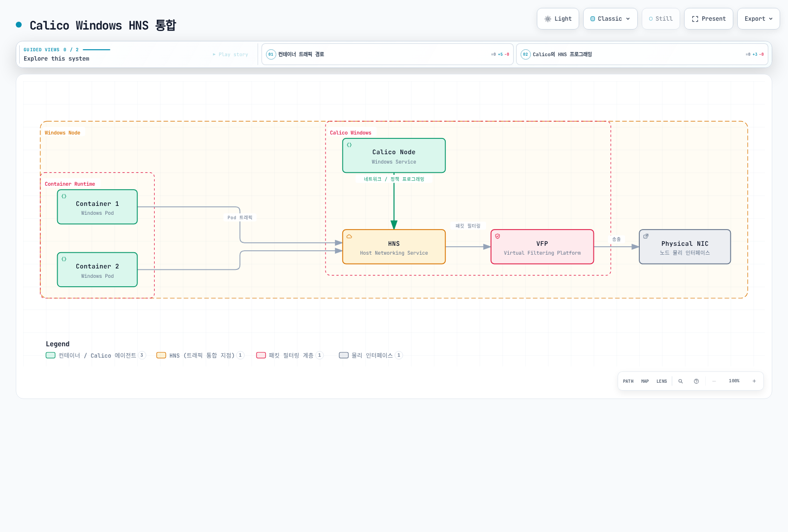The image size is (788, 532).
Task: Enter Present mode
Action: [708, 19]
